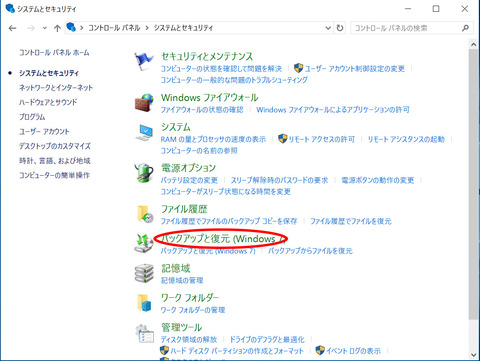Open the 電源オプション heading

point(188,168)
